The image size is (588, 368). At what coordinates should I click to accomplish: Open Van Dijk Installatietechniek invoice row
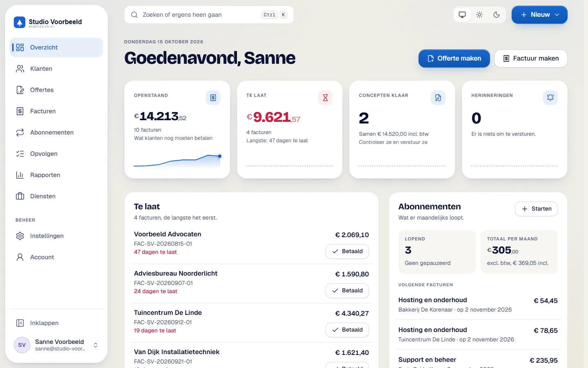pyautogui.click(x=252, y=356)
